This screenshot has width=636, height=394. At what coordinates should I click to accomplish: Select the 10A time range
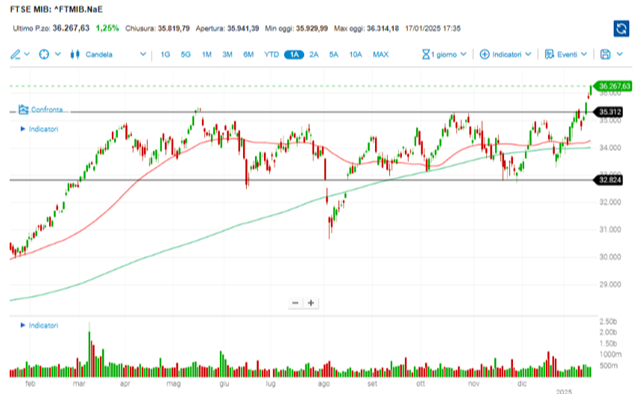point(355,54)
